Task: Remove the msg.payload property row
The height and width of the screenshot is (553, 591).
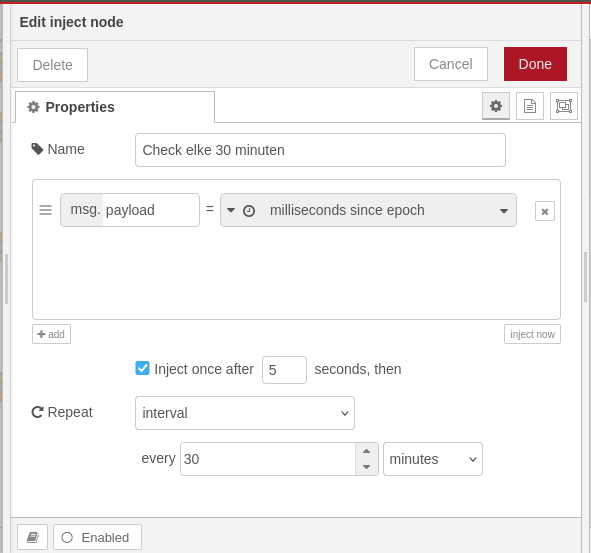Action: pos(545,211)
